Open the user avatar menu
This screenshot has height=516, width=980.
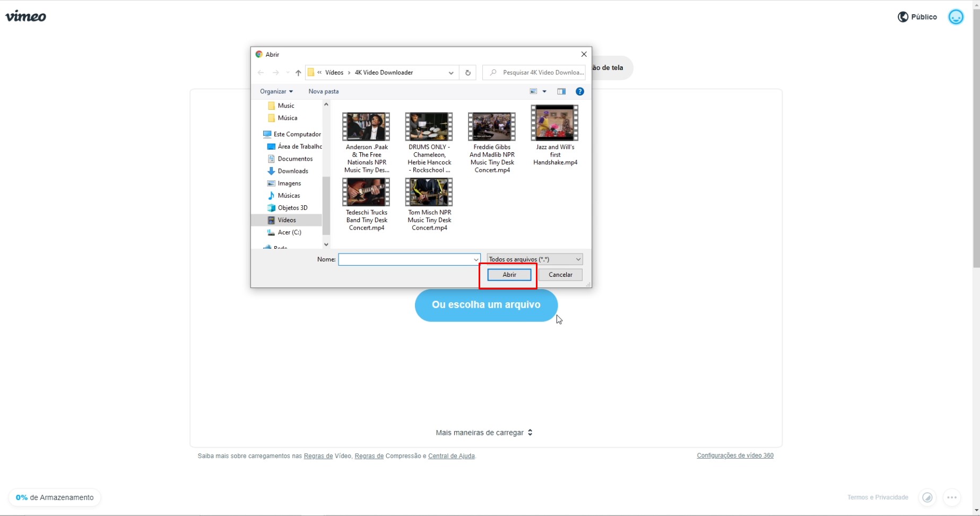[956, 17]
